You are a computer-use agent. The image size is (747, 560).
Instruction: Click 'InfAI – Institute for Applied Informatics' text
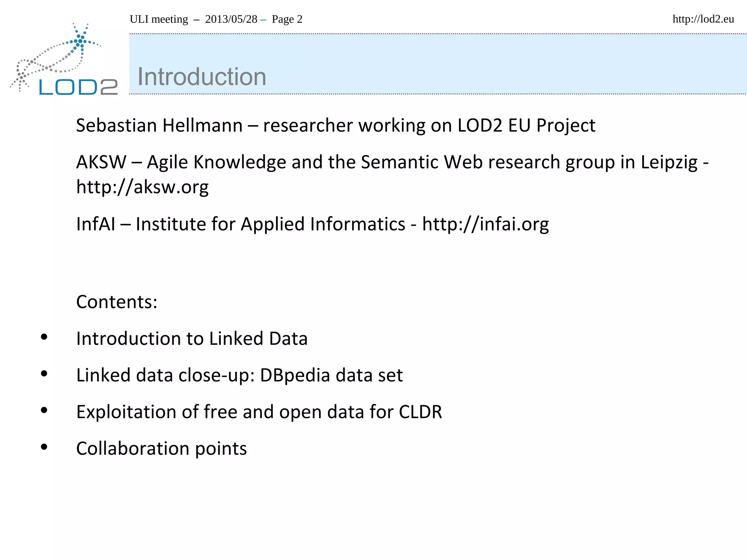pyautogui.click(x=241, y=224)
